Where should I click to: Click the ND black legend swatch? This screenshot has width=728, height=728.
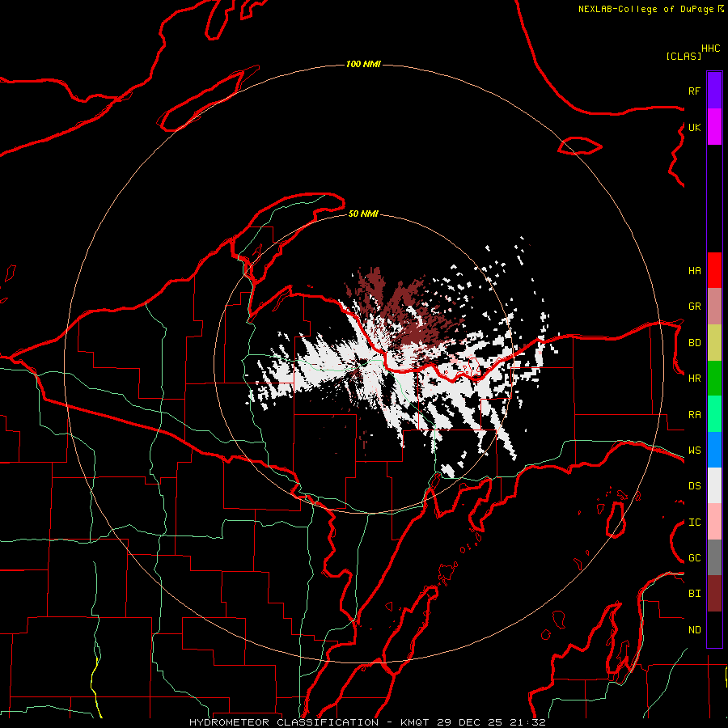coord(714,629)
